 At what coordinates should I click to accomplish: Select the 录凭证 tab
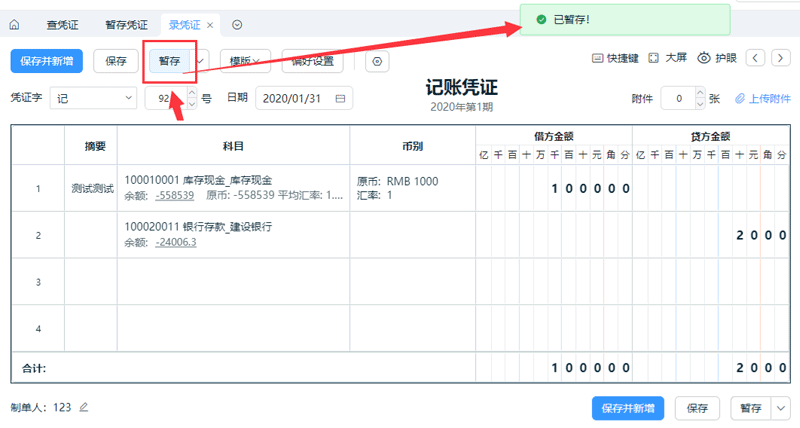point(185,25)
